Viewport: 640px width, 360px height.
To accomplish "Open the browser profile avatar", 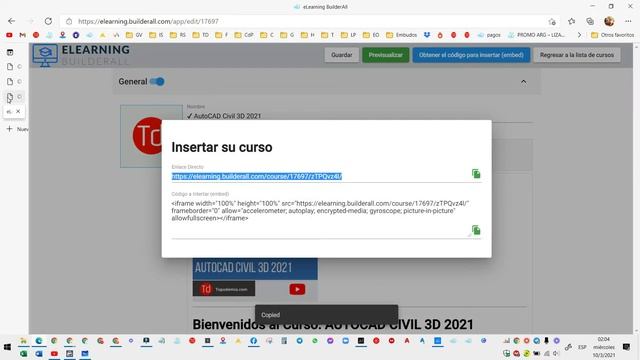I will 609,21.
